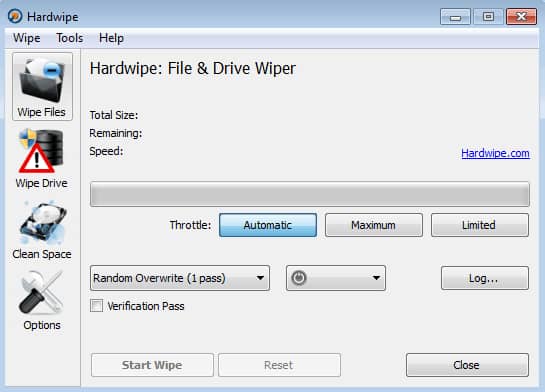545x392 pixels.
Task: Close window with red X button
Action: pos(521,17)
